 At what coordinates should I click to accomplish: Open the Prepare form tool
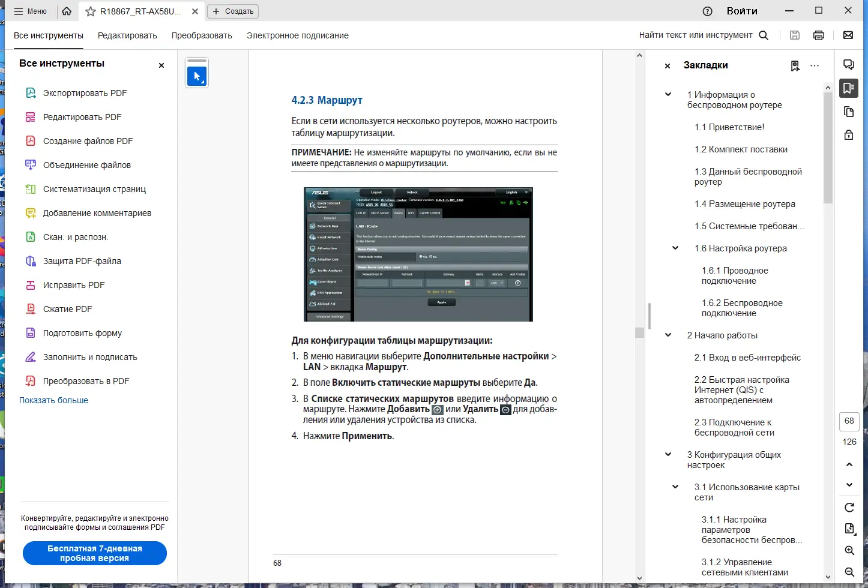pos(73,333)
